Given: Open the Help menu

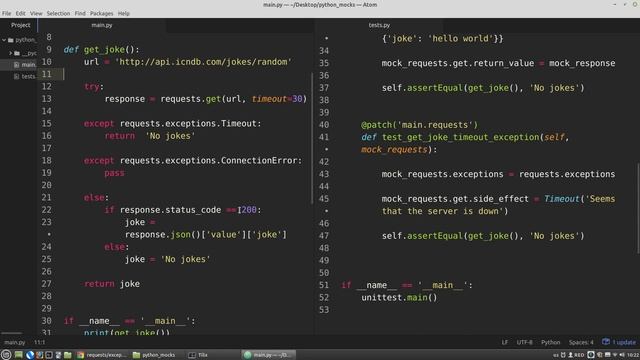Looking at the screenshot, I should point(124,13).
